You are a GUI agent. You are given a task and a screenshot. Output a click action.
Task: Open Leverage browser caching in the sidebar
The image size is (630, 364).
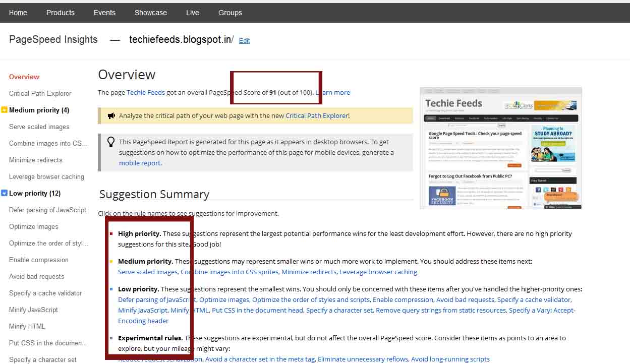46,176
